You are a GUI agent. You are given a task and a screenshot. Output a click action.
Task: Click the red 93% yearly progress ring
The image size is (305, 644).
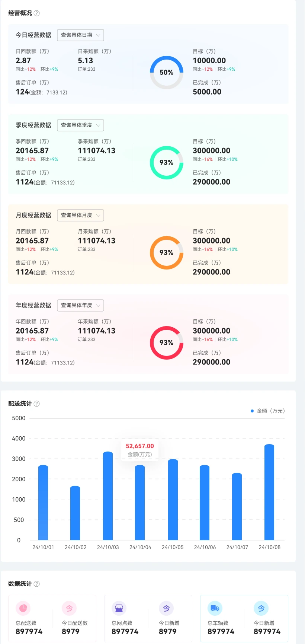(x=167, y=343)
